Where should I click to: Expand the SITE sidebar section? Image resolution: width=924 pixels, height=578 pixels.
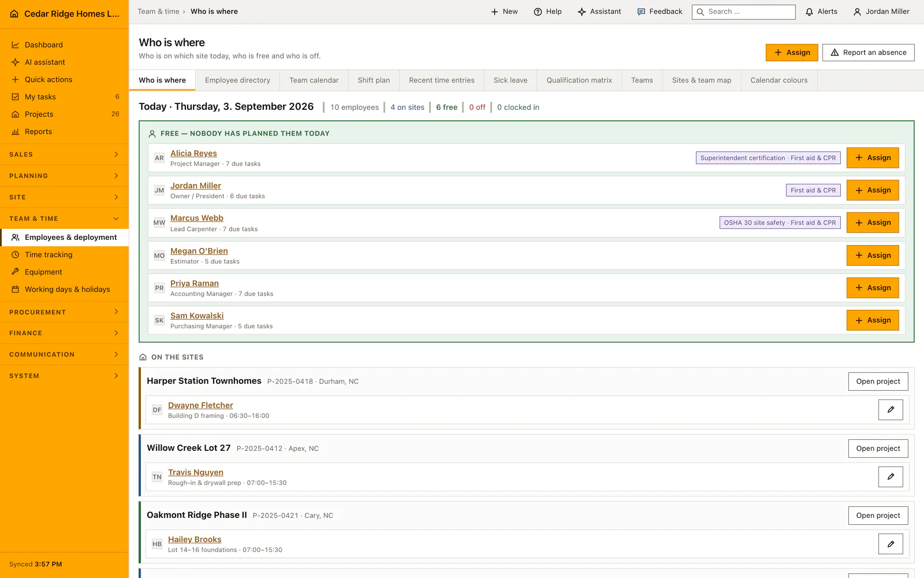click(x=64, y=197)
